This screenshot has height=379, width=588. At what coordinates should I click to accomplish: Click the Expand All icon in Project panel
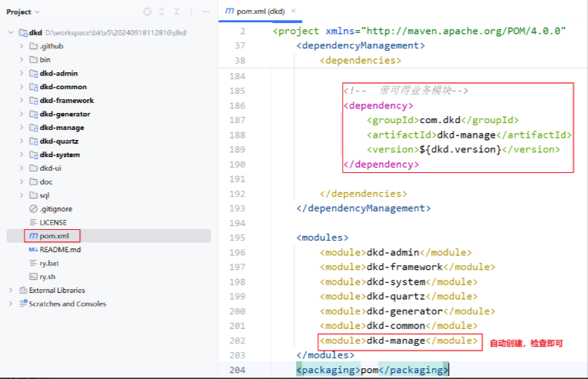(162, 12)
